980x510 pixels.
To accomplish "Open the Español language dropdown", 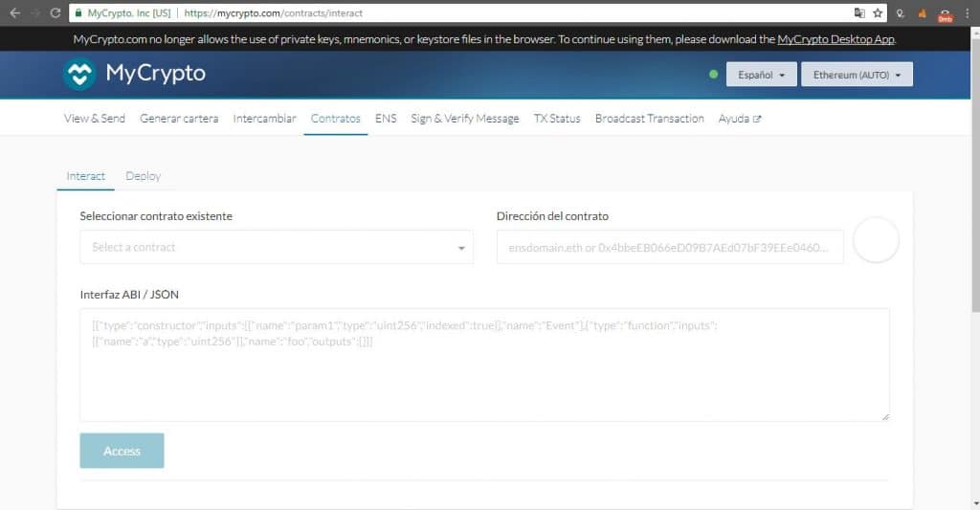I will (x=761, y=75).
